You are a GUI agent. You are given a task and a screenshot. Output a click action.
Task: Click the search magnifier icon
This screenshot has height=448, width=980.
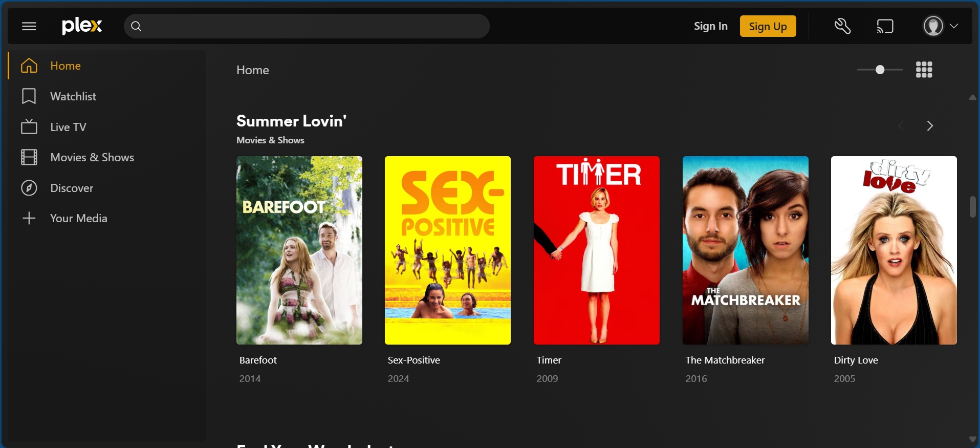136,26
